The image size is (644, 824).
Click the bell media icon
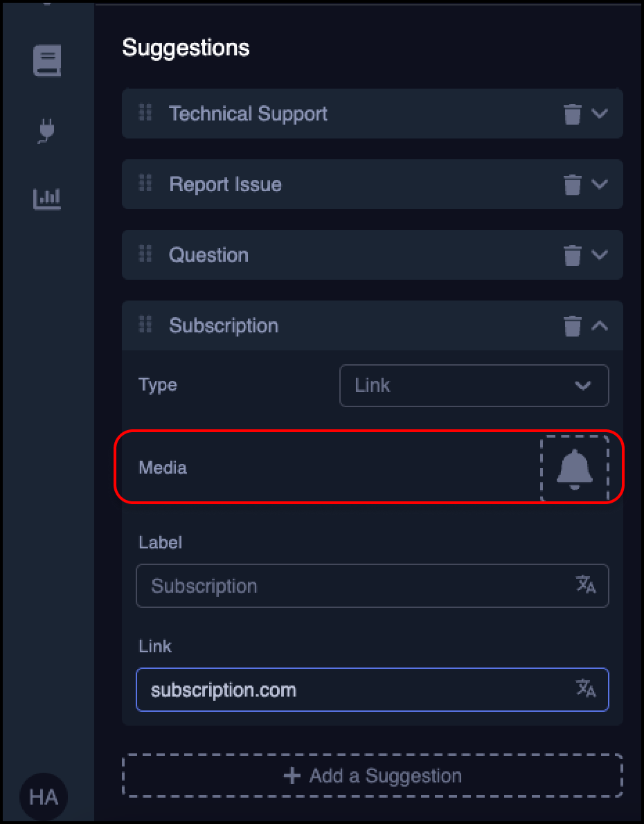pyautogui.click(x=574, y=468)
